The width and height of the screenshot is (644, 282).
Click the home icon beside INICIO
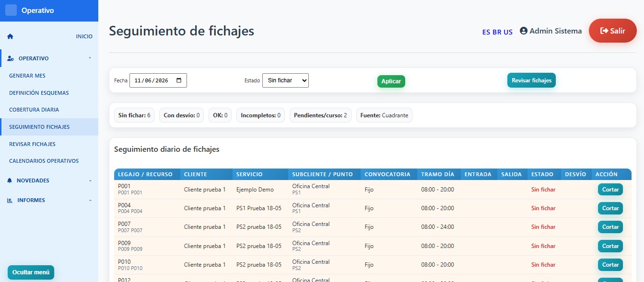11,36
